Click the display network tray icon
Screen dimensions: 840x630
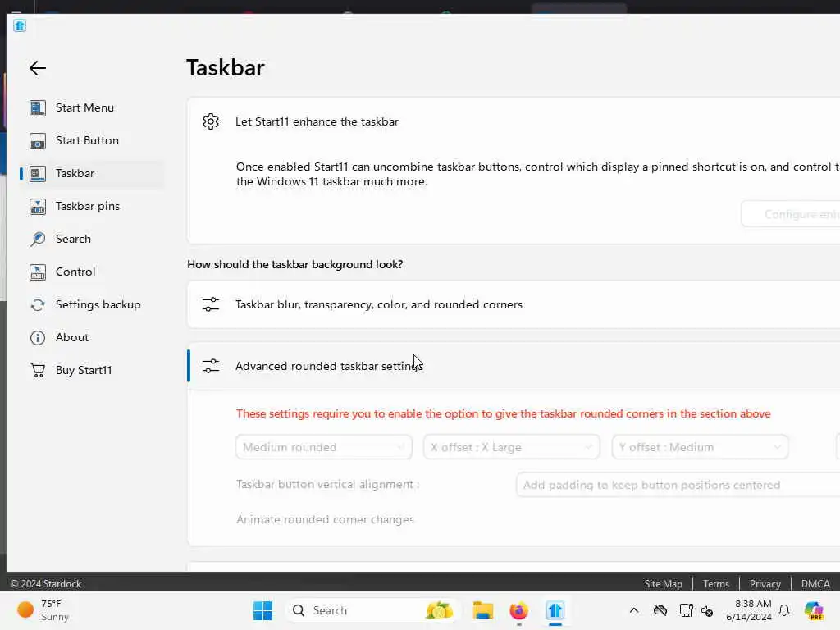tap(687, 610)
